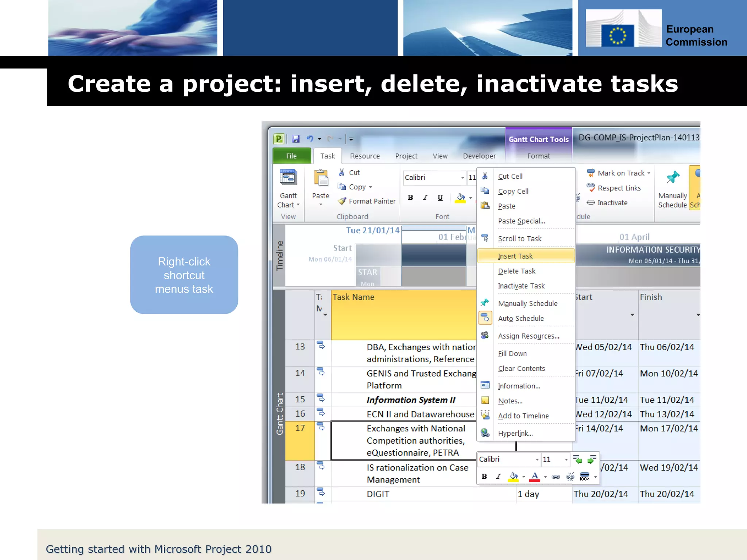This screenshot has height=560, width=747.
Task: Click the Redo icon in quick access toolbar
Action: [330, 139]
